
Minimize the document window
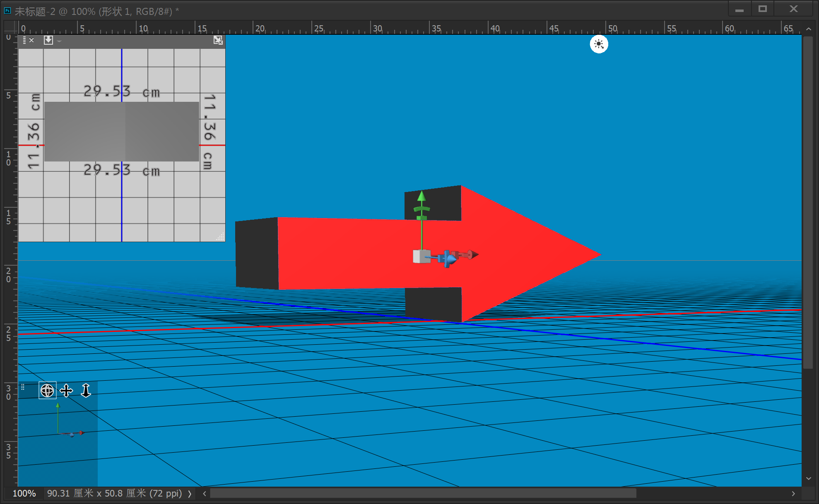click(740, 9)
